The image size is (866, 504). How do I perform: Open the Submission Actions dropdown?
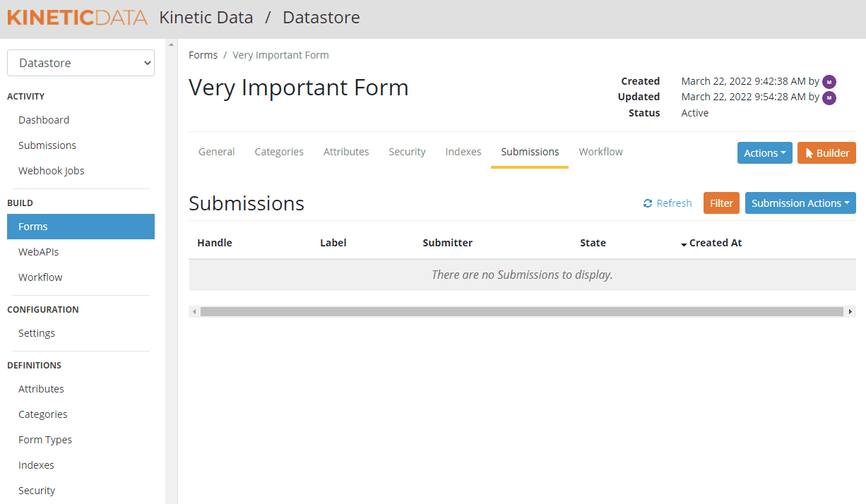click(800, 203)
